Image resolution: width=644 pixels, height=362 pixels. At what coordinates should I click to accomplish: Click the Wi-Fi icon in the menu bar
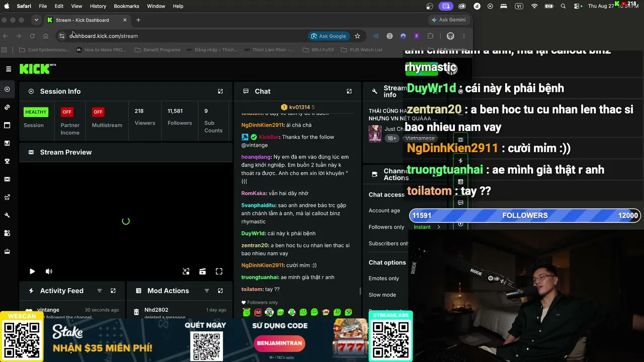pyautogui.click(x=534, y=6)
